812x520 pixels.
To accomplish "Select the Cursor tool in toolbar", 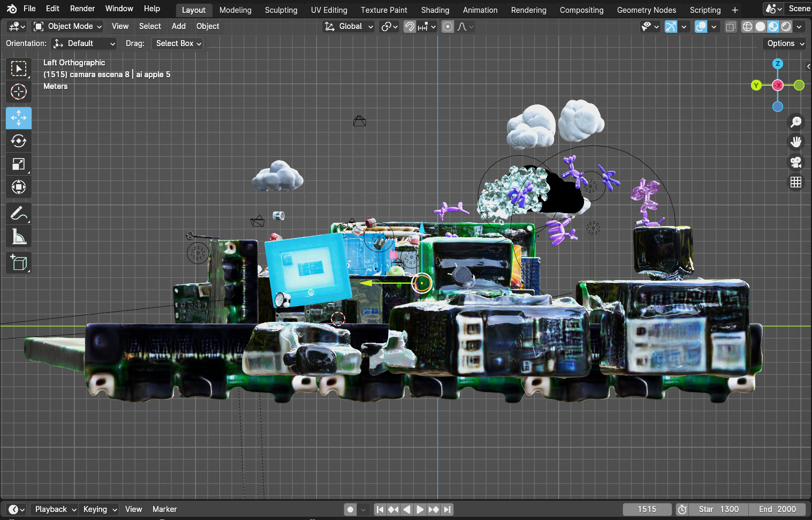I will pyautogui.click(x=19, y=92).
